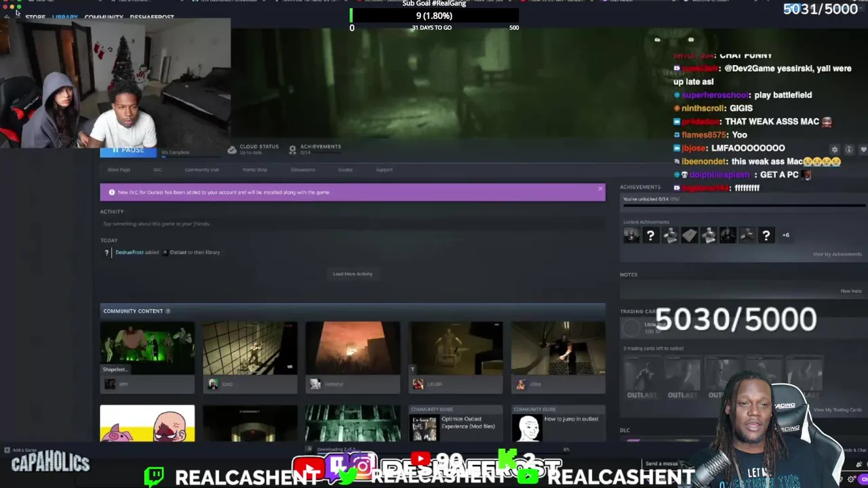Open the orange fire community screenshot

click(x=353, y=348)
